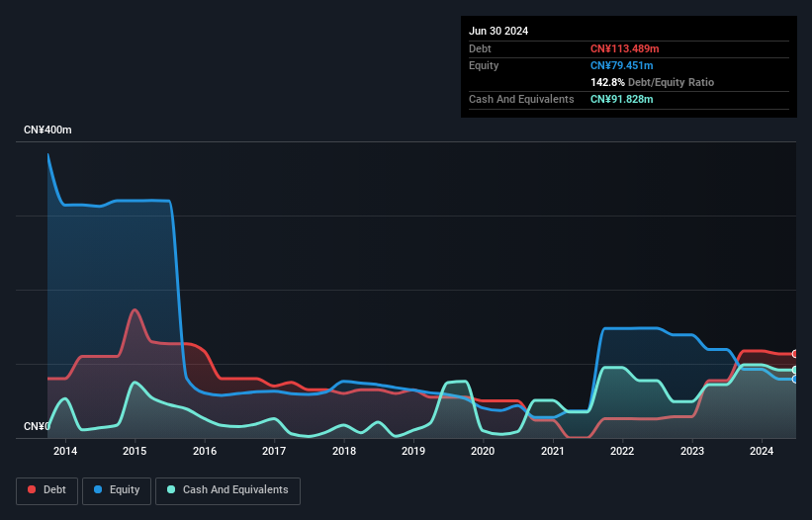Click the 2023 x-axis label
Viewport: 812px width, 520px height.
692,451
